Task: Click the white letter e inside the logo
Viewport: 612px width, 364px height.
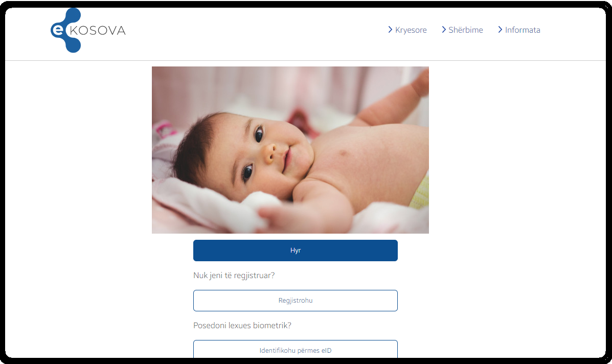Action: tap(57, 30)
